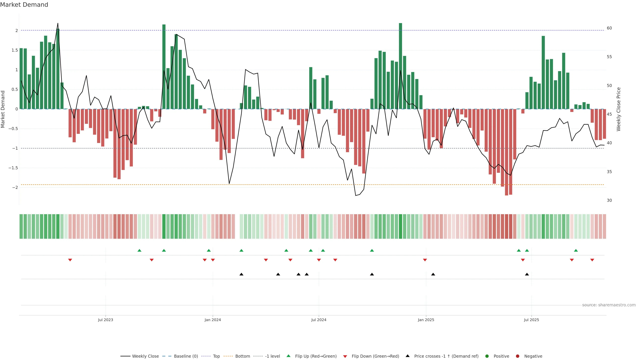The height and width of the screenshot is (362, 644).
Task: Click the Market Demand chart title
Action: [x=24, y=5]
